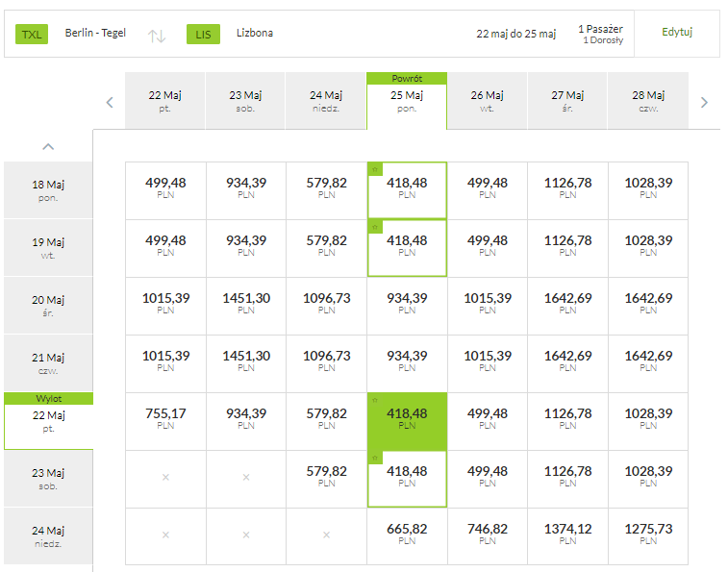Image resolution: width=728 pixels, height=572 pixels.
Task: Click the green LIS airport badge
Action: [203, 35]
